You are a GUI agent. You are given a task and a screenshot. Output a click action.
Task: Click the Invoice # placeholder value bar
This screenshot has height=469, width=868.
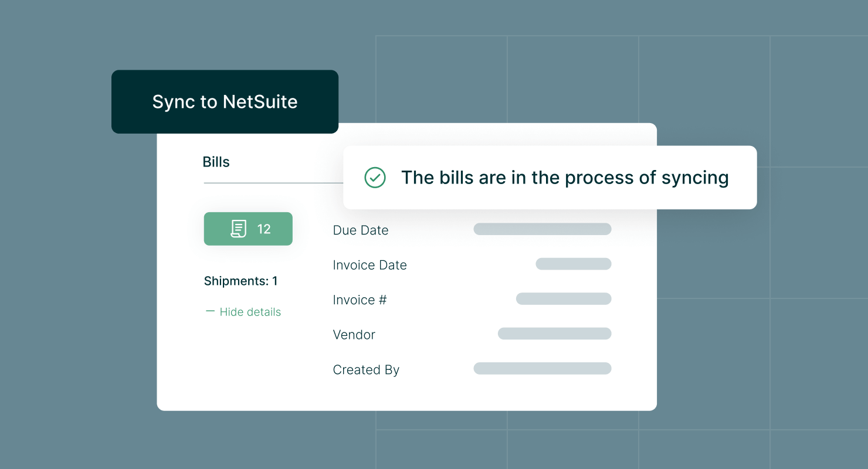coord(563,299)
